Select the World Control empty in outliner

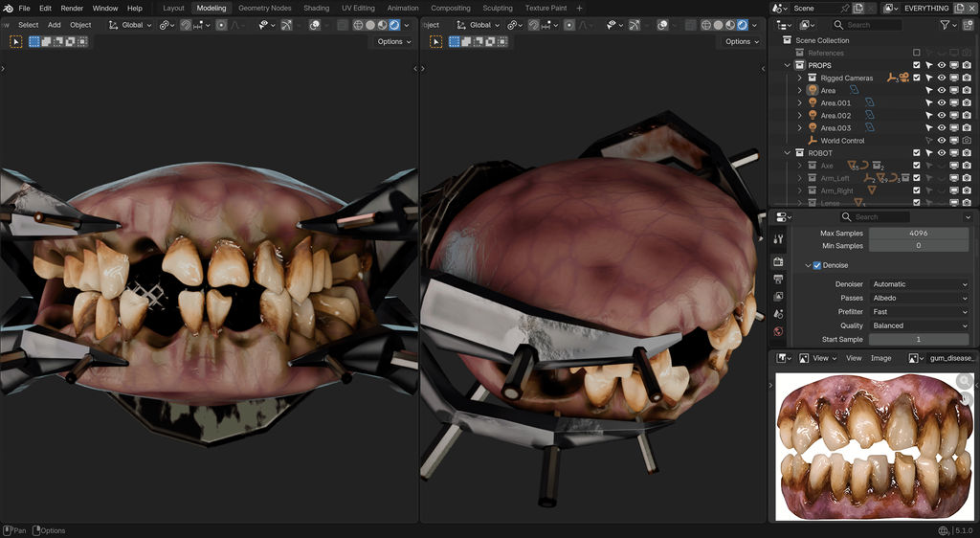[842, 141]
